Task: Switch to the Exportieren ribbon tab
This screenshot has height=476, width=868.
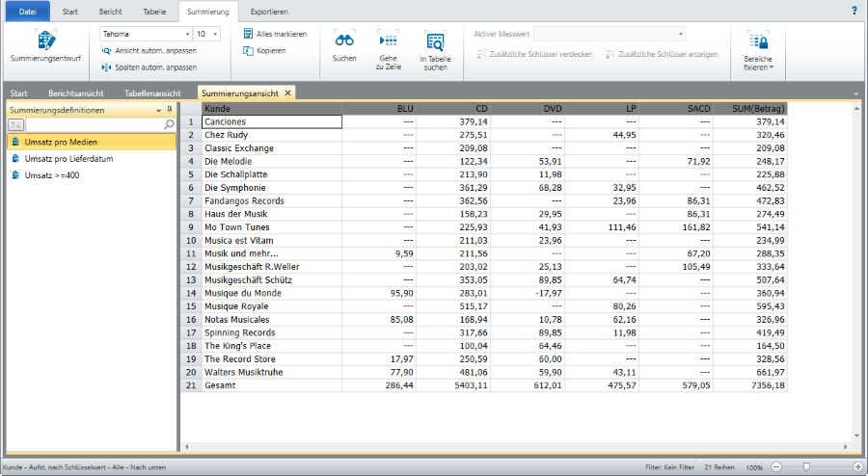Action: tap(268, 12)
